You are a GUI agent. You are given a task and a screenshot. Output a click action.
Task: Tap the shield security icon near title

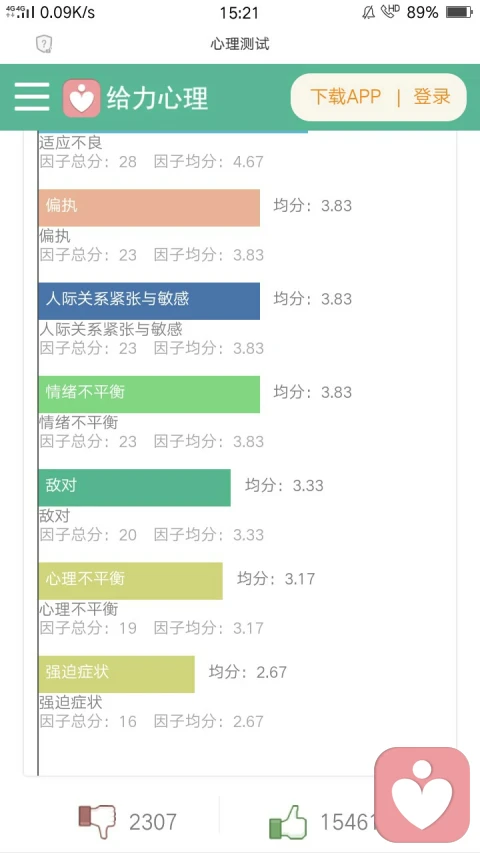click(x=44, y=44)
